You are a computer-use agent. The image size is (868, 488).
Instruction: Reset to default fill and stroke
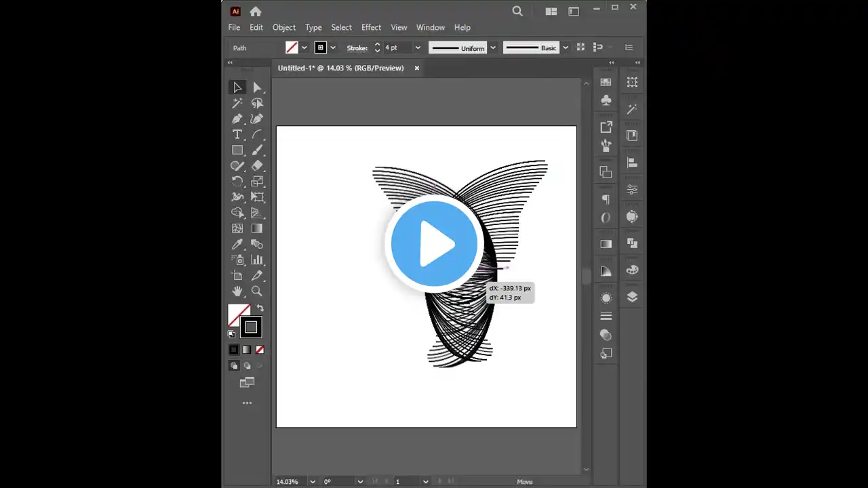231,334
